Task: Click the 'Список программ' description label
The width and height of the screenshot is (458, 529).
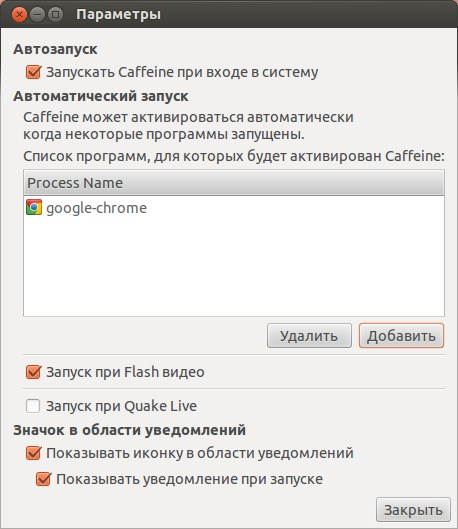Action: click(234, 156)
